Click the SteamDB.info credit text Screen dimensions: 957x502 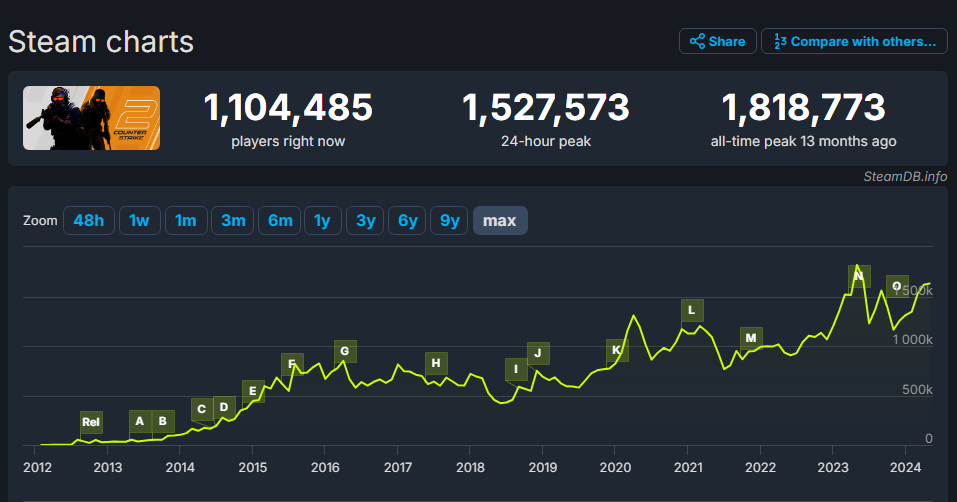click(905, 176)
